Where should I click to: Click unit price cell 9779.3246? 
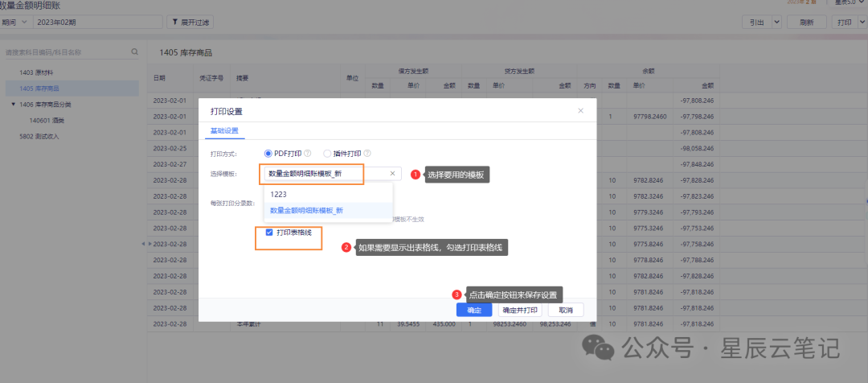tap(650, 212)
